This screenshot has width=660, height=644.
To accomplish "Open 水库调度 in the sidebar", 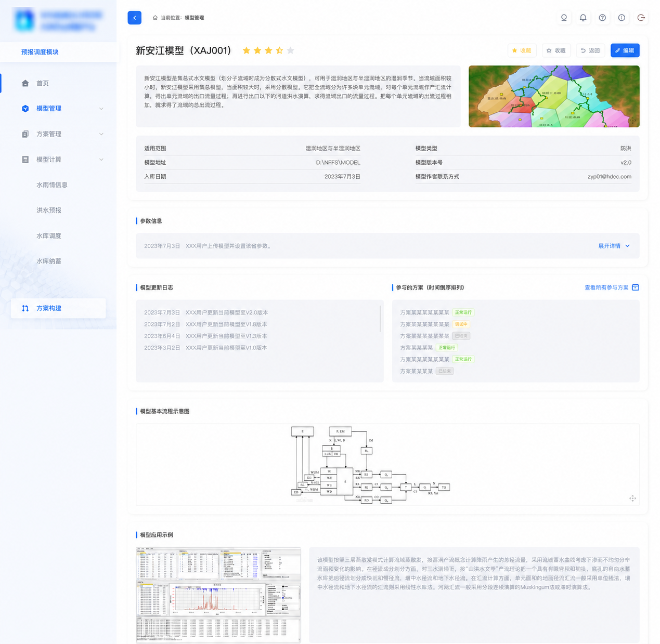I will click(x=49, y=236).
